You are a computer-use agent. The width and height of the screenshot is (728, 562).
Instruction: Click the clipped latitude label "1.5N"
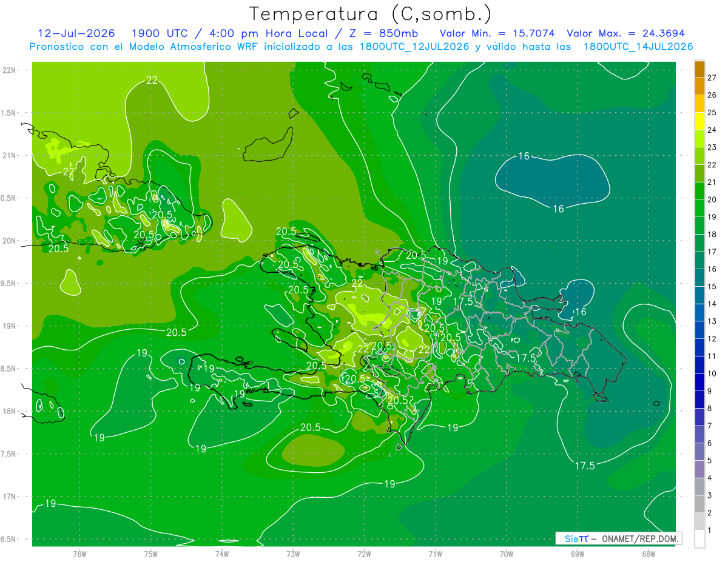[x=9, y=113]
